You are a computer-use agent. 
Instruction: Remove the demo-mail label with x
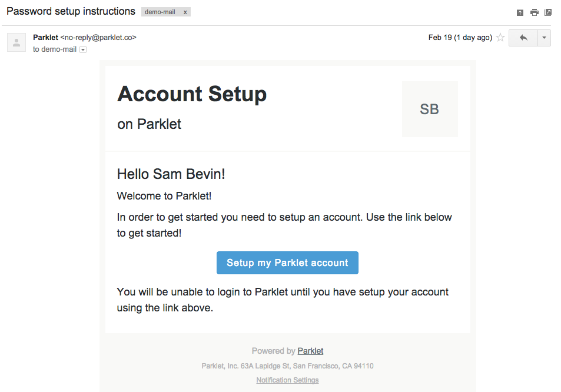point(185,12)
